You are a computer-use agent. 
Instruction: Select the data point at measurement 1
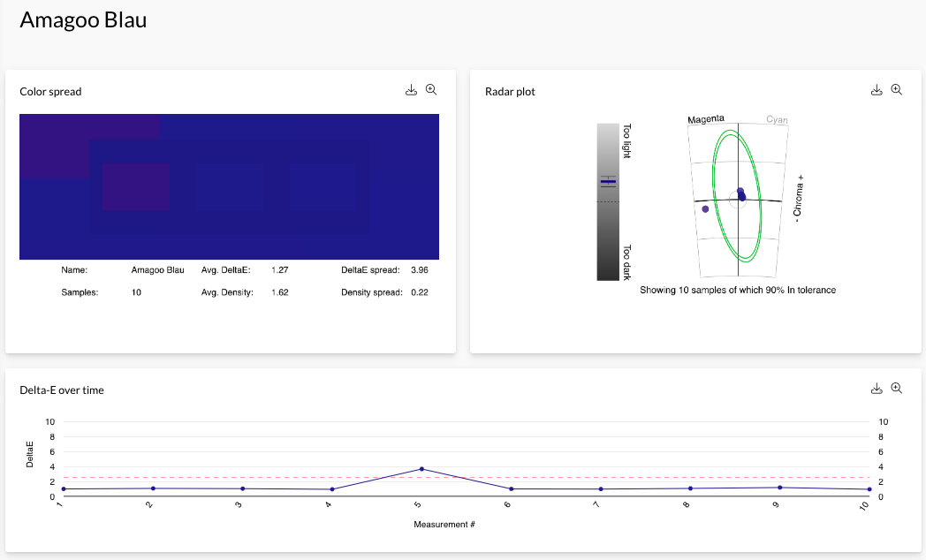click(64, 488)
